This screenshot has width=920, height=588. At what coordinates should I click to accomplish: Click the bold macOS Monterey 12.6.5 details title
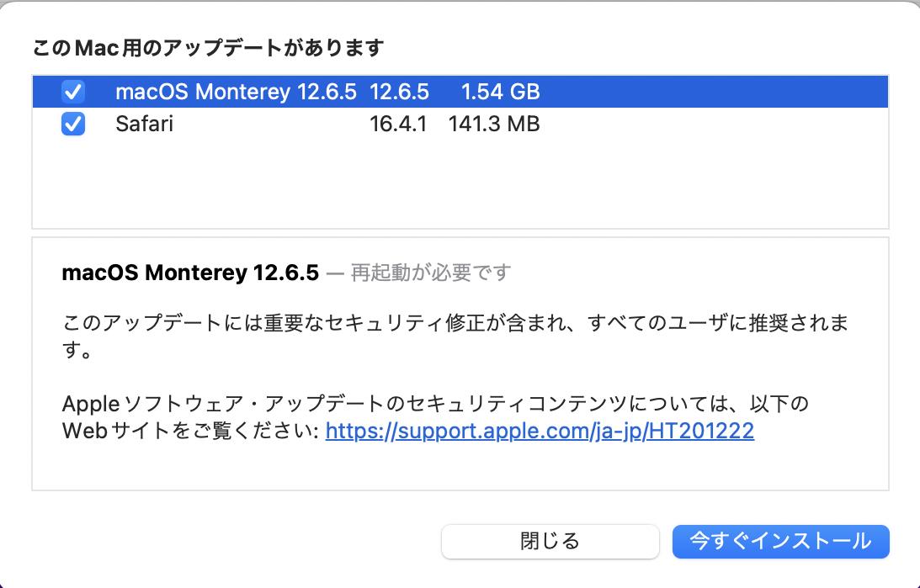click(190, 273)
